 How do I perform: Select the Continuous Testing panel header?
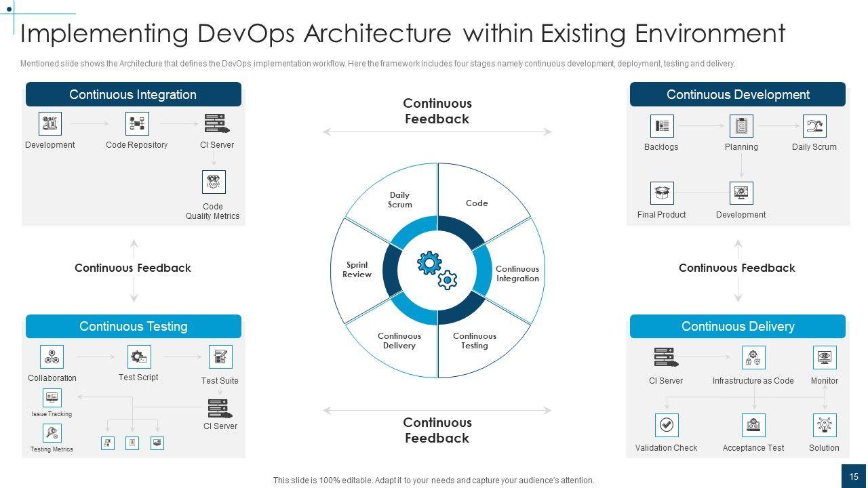pyautogui.click(x=134, y=326)
